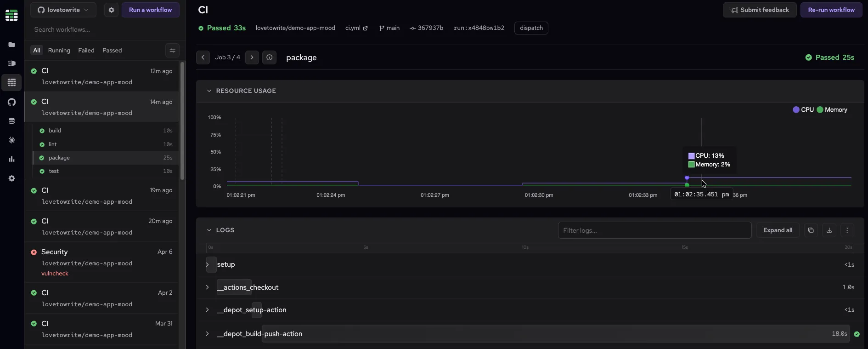Select the Failed filter tab
Image resolution: width=868 pixels, height=349 pixels.
point(86,51)
